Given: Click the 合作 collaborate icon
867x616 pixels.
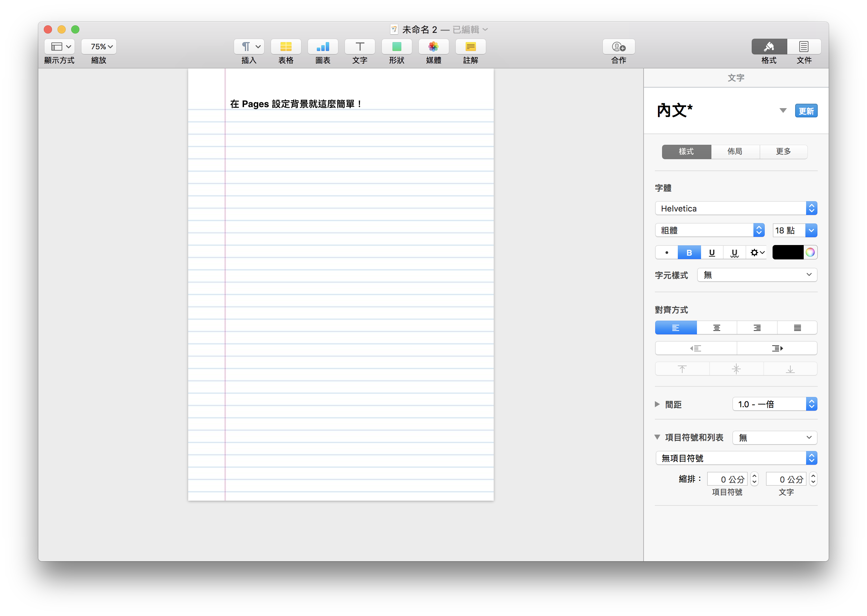Looking at the screenshot, I should pos(619,47).
